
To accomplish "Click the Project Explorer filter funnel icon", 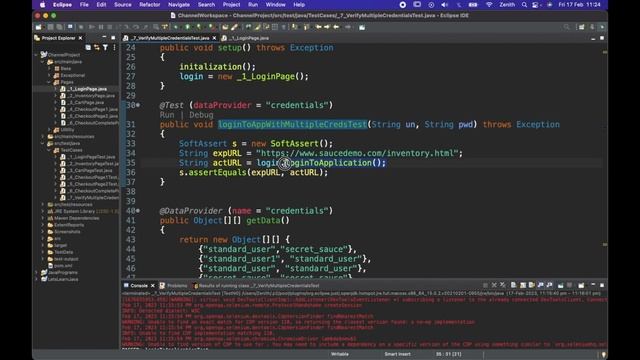I will 105,47.
